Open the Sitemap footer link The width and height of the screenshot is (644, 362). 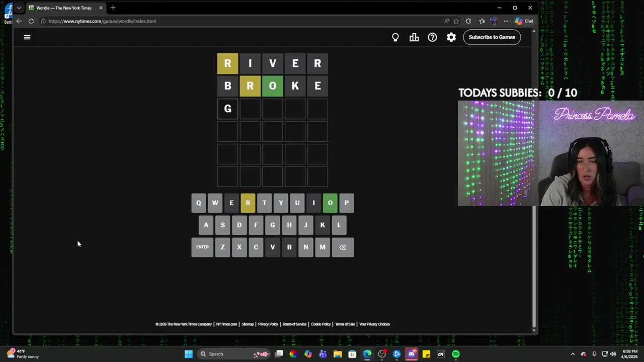[x=248, y=324]
